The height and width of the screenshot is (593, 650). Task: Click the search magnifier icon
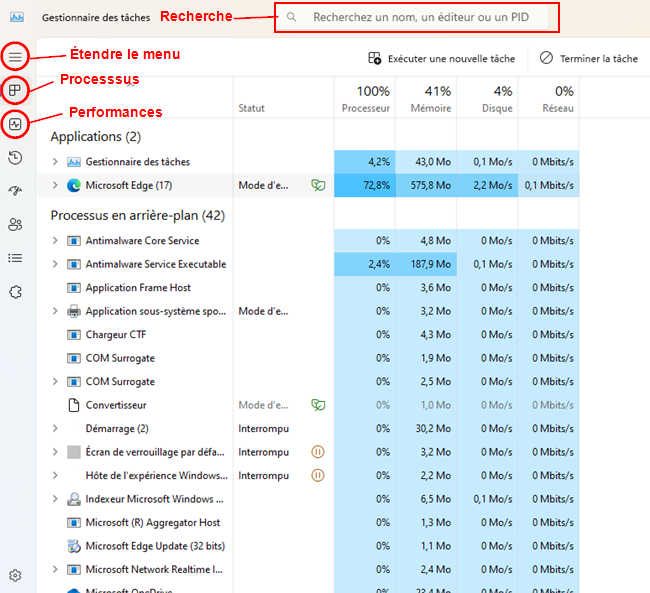(291, 17)
